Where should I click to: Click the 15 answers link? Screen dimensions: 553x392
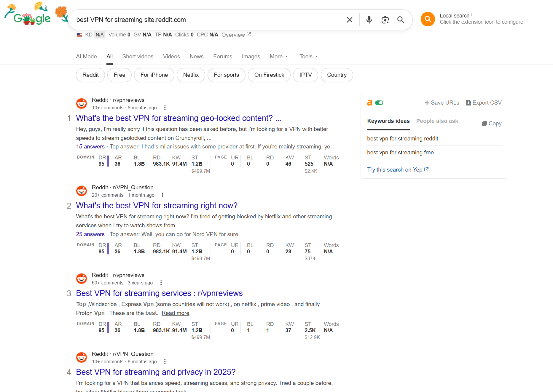tap(90, 147)
